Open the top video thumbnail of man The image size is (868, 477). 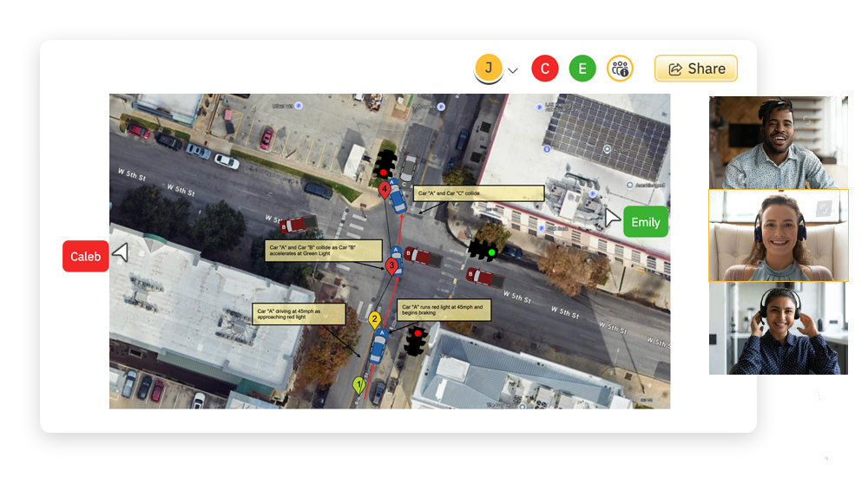(778, 142)
